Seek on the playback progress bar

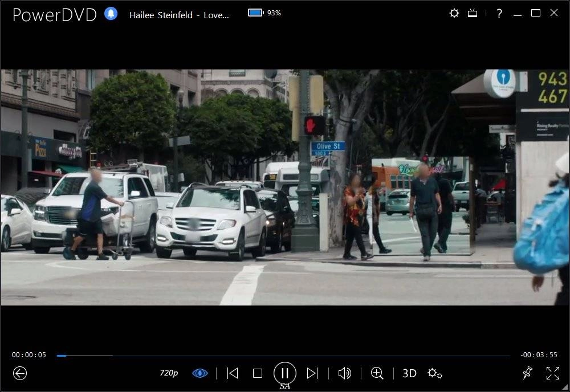(283, 356)
